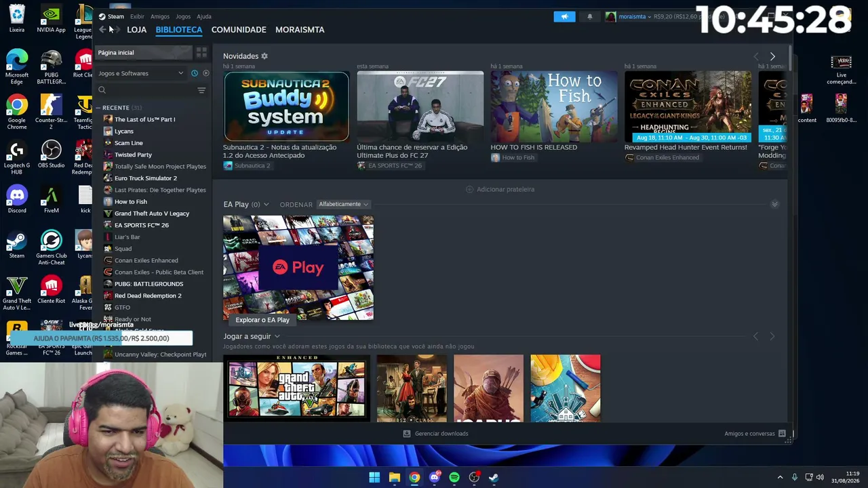Screen dimensions: 868x488
Task: Open the Alfabeticamente sort dropdown
Action: point(343,205)
